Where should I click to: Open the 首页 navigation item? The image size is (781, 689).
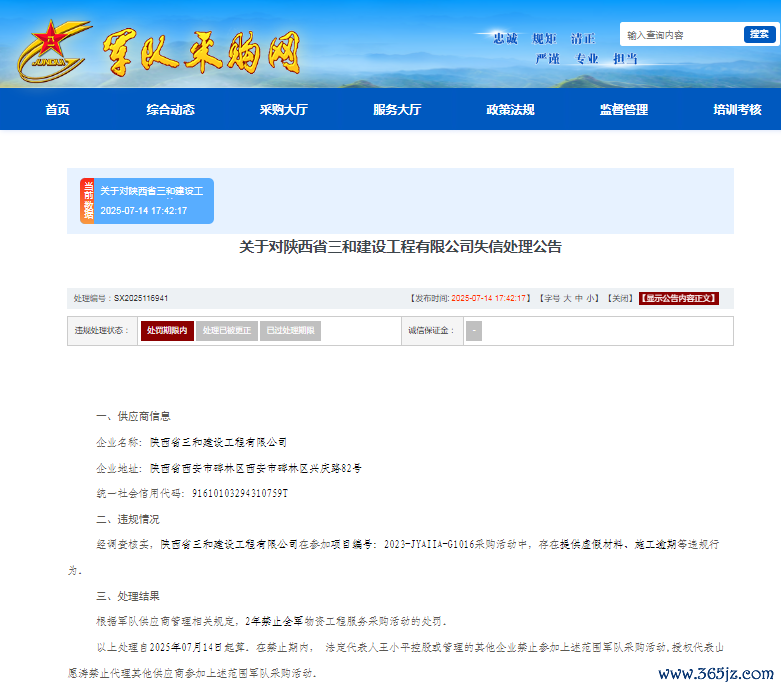click(57, 110)
